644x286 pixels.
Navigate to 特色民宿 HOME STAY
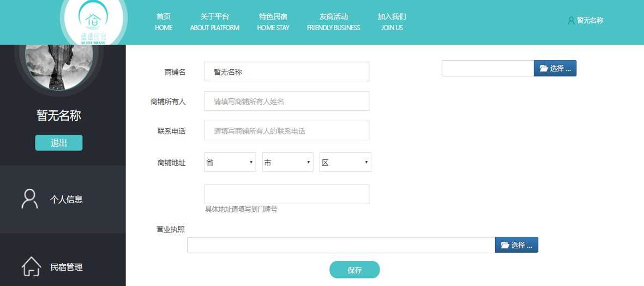[x=273, y=22]
